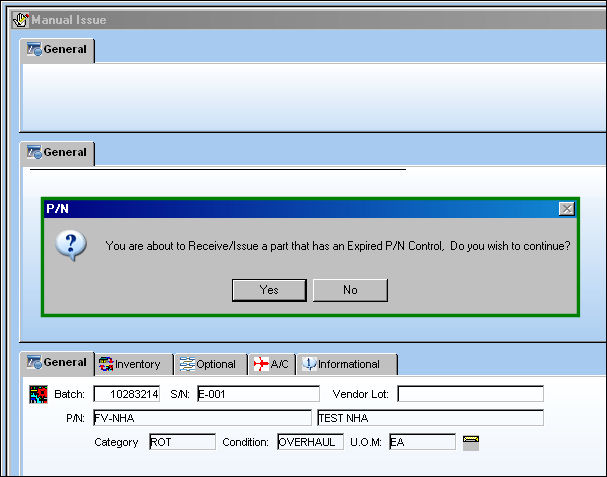Viewport: 607px width, 477px height.
Task: Open the Optional tab
Action: point(211,364)
